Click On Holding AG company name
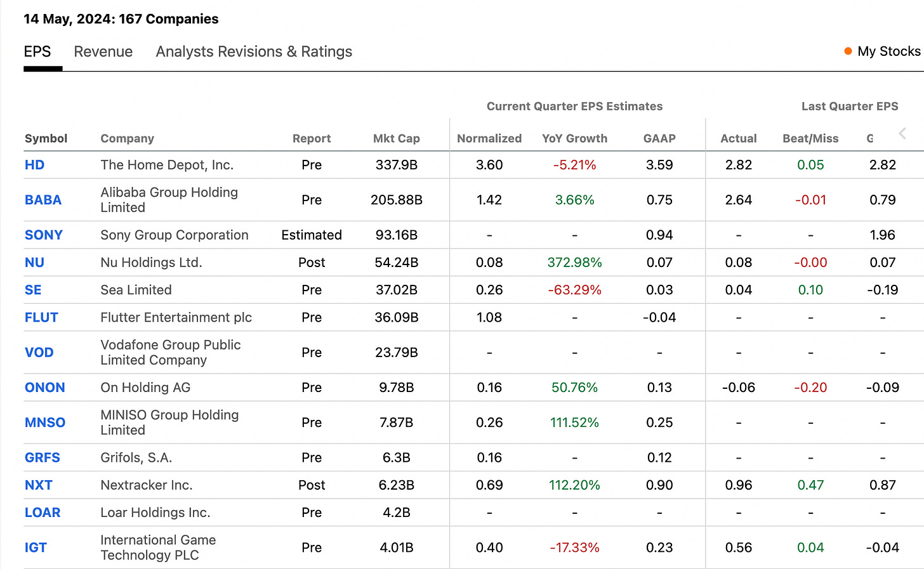 point(145,388)
